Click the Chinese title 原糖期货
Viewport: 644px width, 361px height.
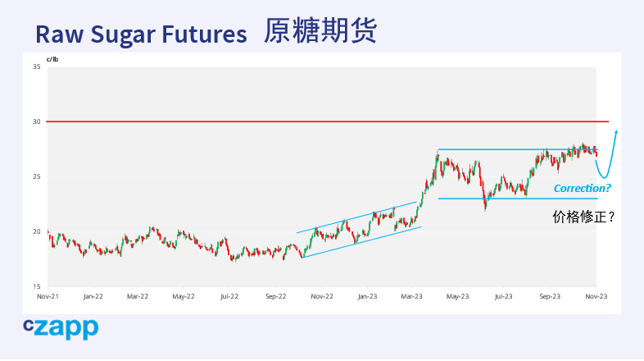click(x=320, y=32)
